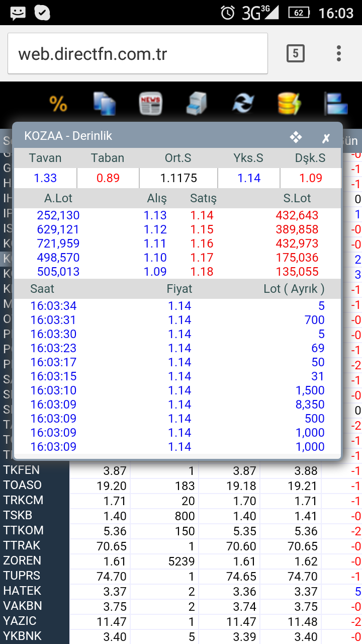The height and width of the screenshot is (644, 362).
Task: Select the ZOREN stock symbol
Action: [x=22, y=560]
